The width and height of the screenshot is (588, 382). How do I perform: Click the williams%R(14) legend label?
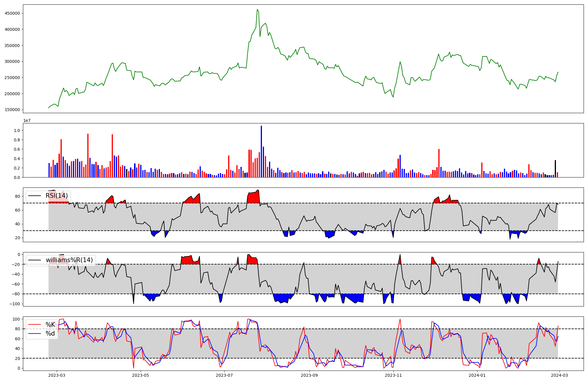click(69, 260)
